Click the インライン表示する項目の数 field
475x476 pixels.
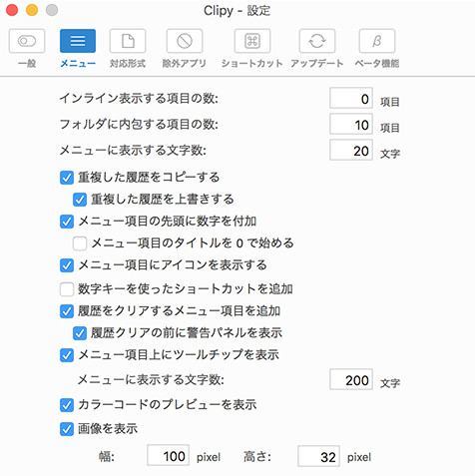click(x=351, y=98)
